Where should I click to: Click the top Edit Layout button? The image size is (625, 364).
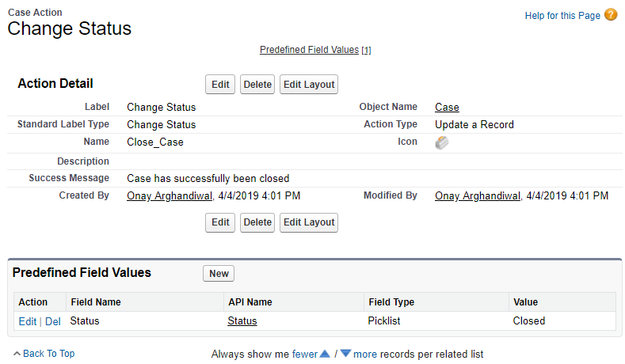309,85
